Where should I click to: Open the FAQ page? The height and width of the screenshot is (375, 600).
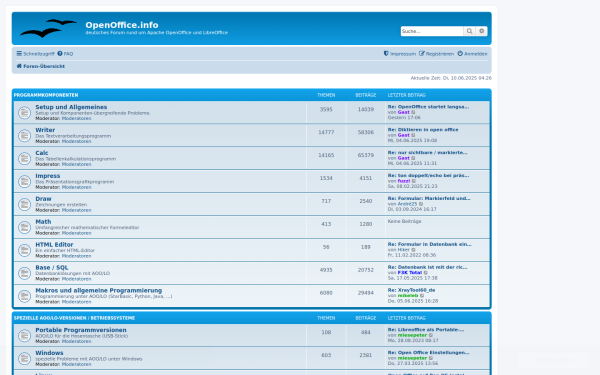65,54
